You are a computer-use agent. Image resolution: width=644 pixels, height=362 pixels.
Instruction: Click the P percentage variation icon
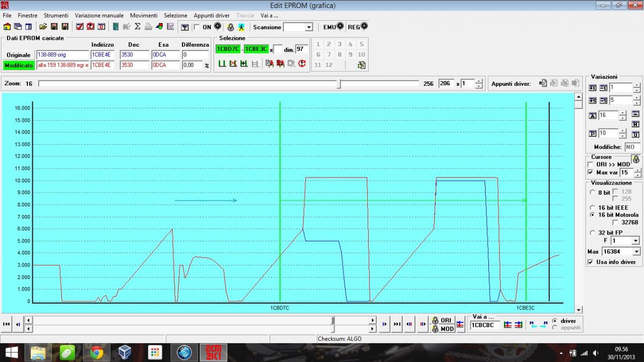click(592, 134)
